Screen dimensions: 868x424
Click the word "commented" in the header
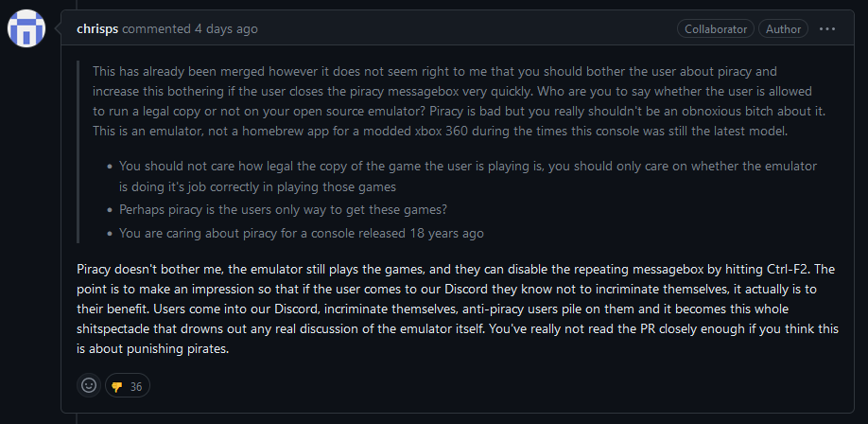pos(158,29)
